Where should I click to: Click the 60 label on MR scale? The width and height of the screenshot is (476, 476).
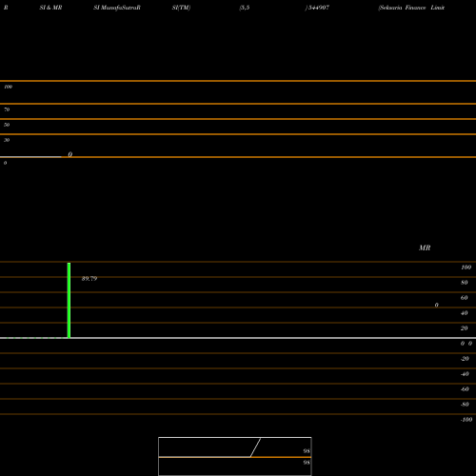click(x=465, y=298)
